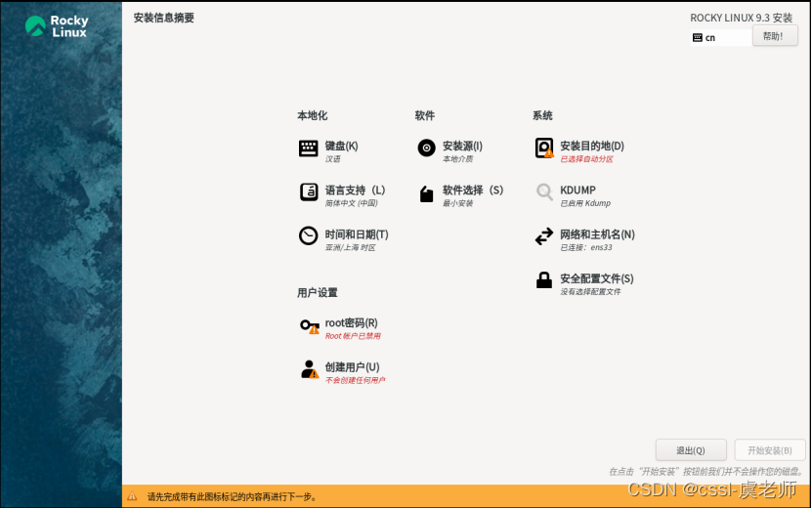This screenshot has height=509, width=812.
Task: Click the red text 不会创建任何用户
Action: tap(356, 380)
